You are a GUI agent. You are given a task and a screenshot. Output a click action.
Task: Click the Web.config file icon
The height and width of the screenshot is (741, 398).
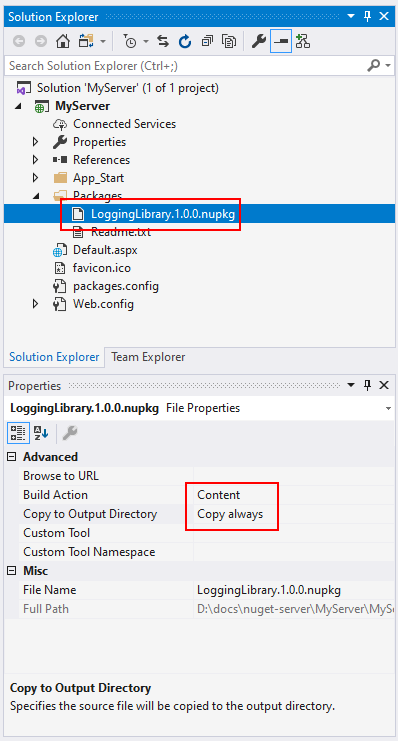pyautogui.click(x=60, y=304)
